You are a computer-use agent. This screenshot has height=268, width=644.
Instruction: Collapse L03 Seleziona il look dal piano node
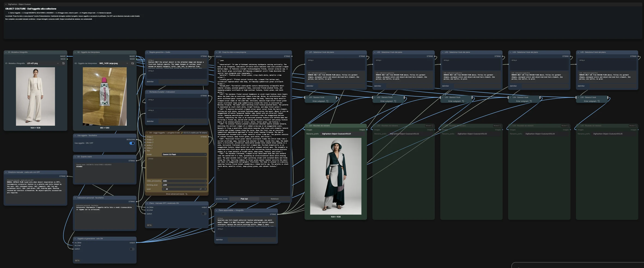[x=443, y=52]
